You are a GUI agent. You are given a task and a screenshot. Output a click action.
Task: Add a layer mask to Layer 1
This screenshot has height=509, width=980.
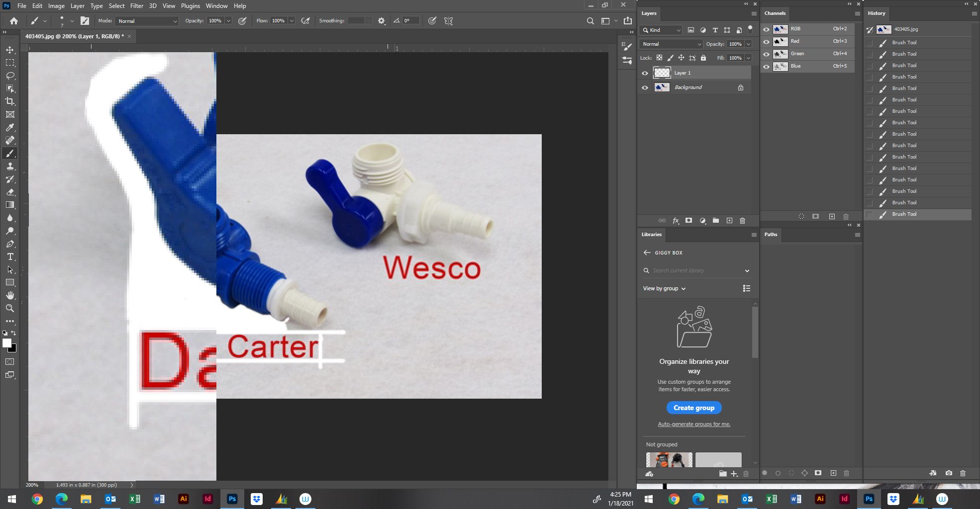coord(688,220)
